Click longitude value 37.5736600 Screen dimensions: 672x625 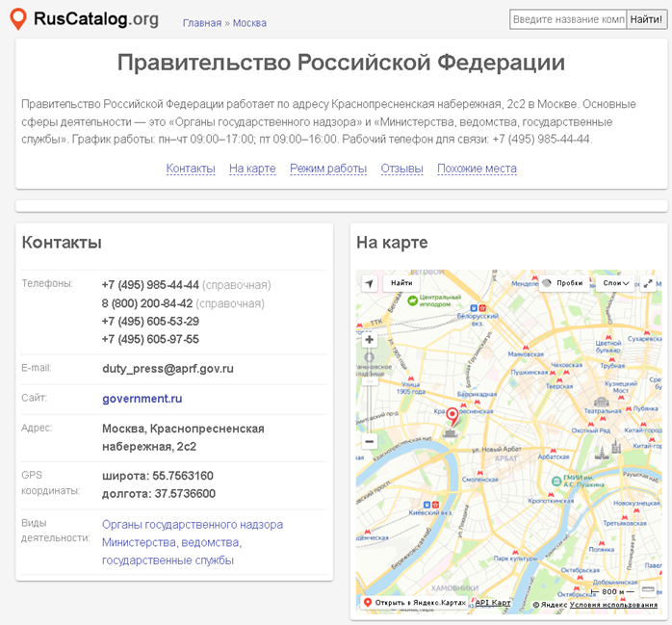[185, 494]
